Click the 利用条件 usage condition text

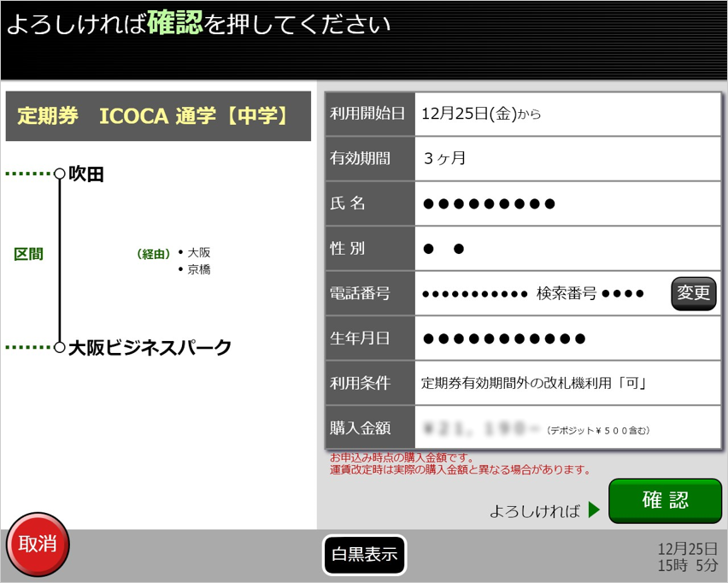(533, 383)
